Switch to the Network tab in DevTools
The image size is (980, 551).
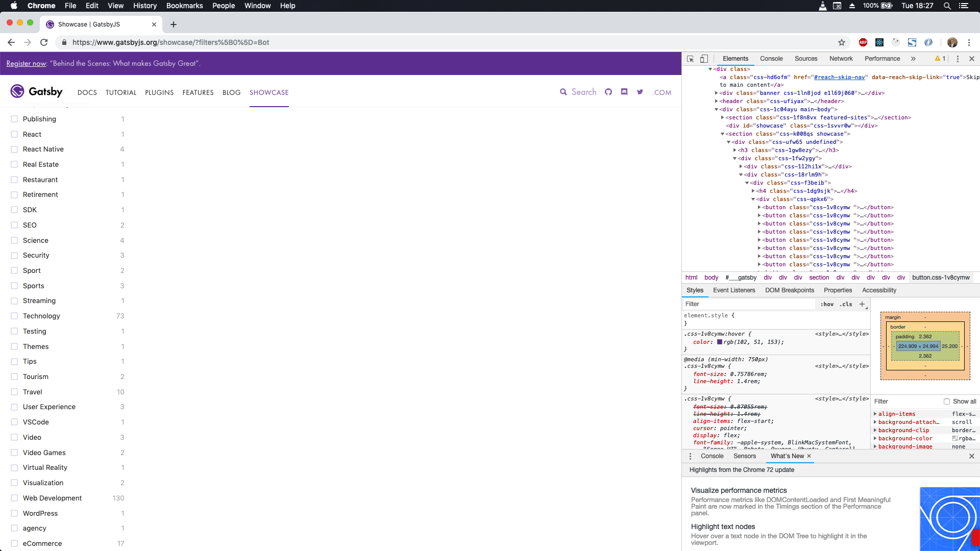[x=841, y=59]
